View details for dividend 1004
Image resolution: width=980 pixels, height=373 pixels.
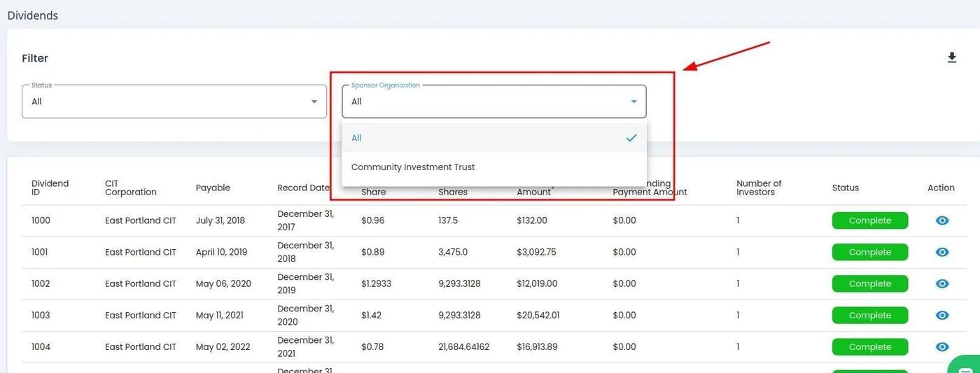pyautogui.click(x=942, y=347)
